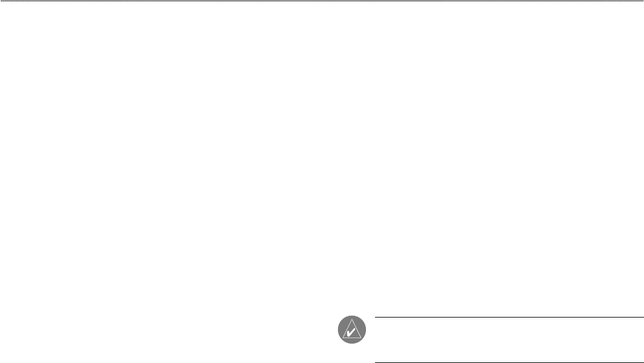Click the upper line of the note box
This screenshot has height=363, width=644.
510,317
